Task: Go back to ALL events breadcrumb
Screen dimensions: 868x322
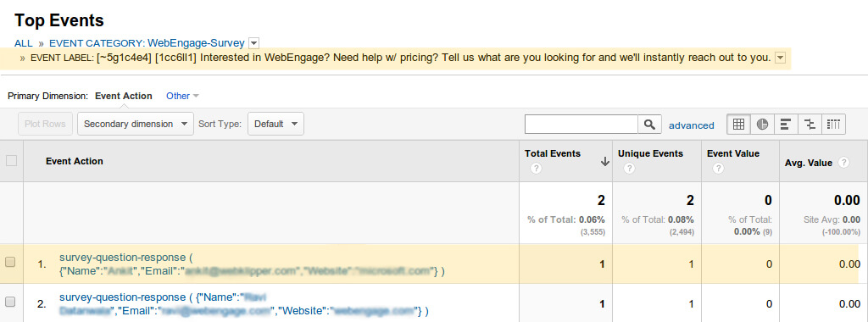Action: [x=23, y=43]
